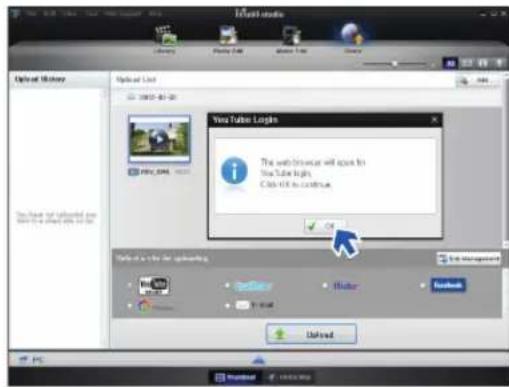Click the magnifier search icon in Upload List
509x387 pixels.
coord(464,80)
